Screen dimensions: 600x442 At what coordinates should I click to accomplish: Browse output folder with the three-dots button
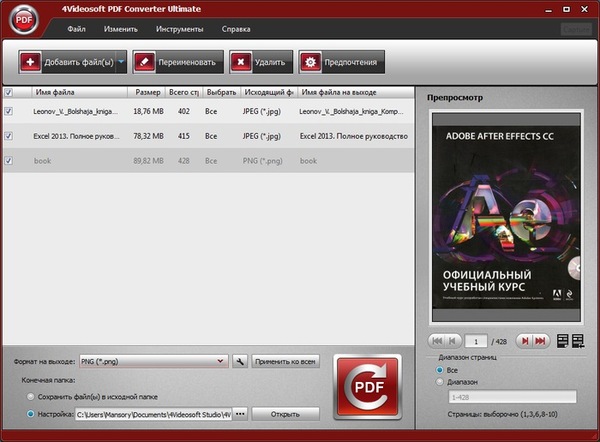(x=240, y=413)
